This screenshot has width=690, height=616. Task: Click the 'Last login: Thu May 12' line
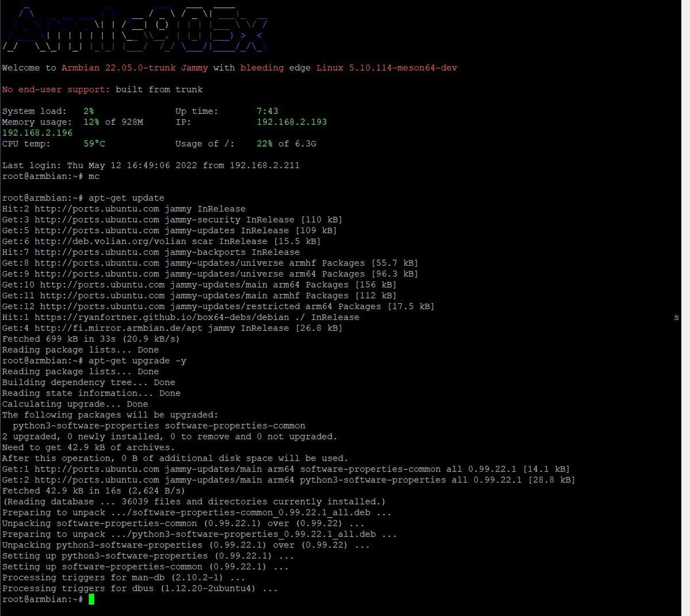tap(151, 166)
